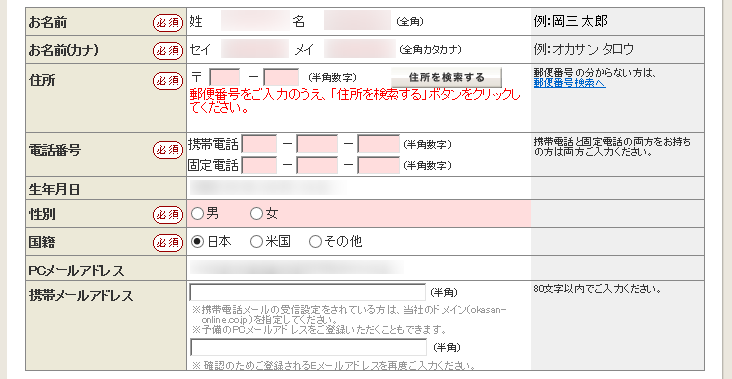Screen dimensions: 732x379
Task: Click the second postal code box
Action: (281, 77)
